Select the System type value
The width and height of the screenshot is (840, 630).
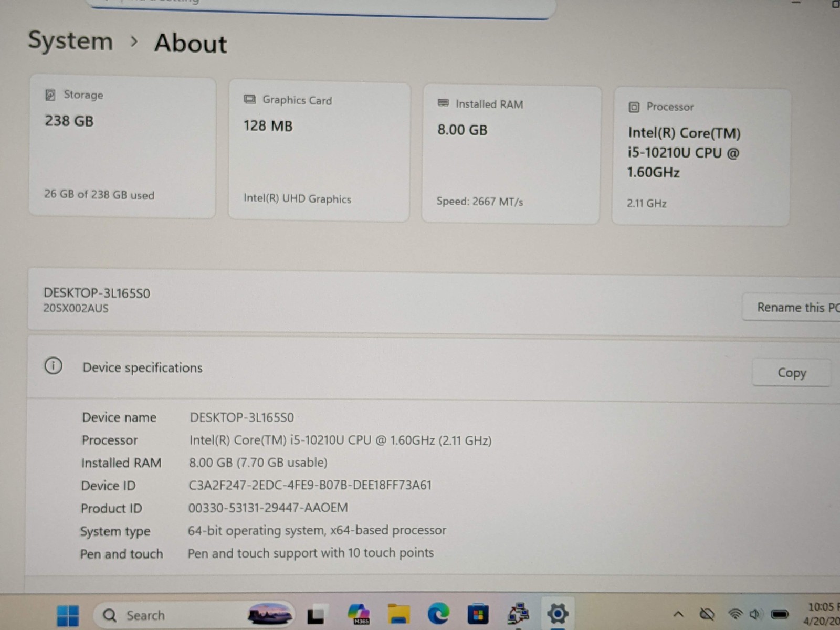pyautogui.click(x=317, y=530)
